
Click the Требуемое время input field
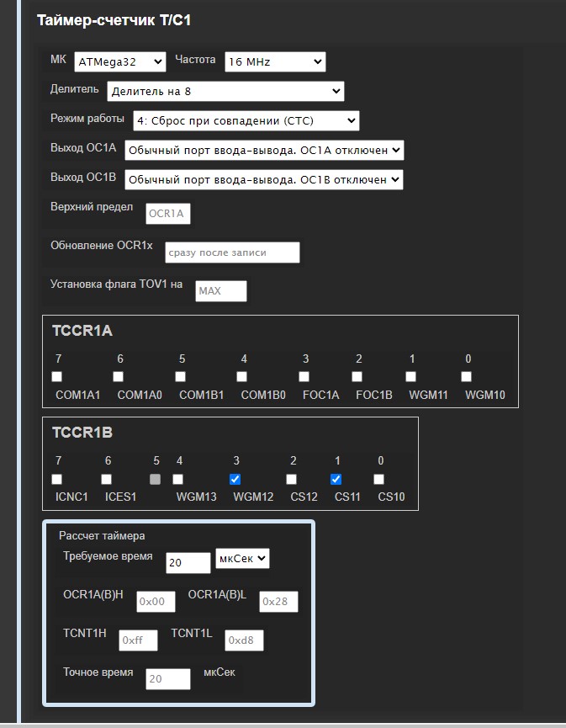[x=188, y=563]
